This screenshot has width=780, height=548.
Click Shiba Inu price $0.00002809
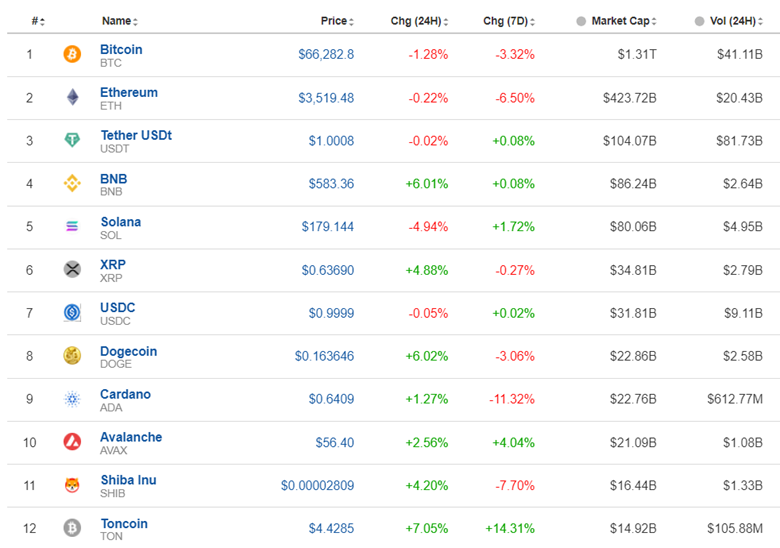[x=317, y=485]
